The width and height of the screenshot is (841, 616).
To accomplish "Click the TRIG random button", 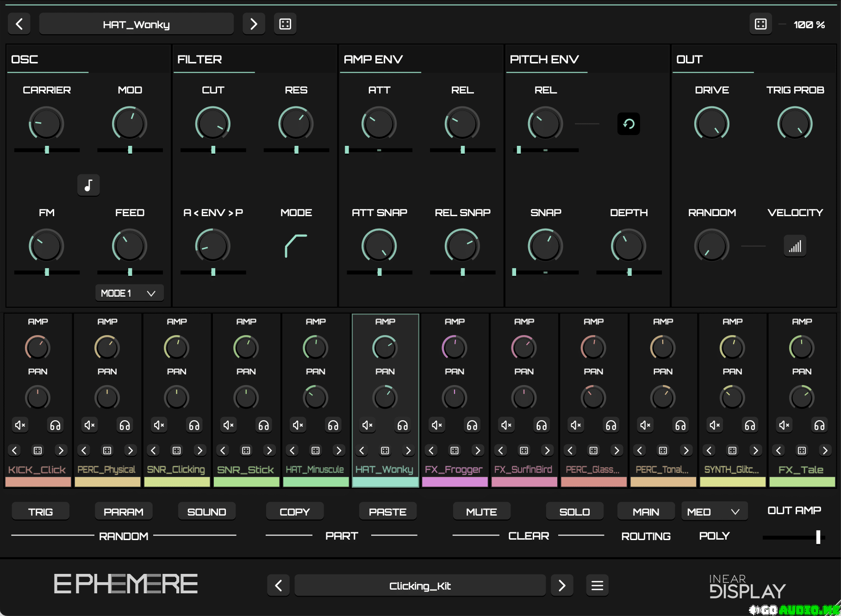I will pos(40,512).
